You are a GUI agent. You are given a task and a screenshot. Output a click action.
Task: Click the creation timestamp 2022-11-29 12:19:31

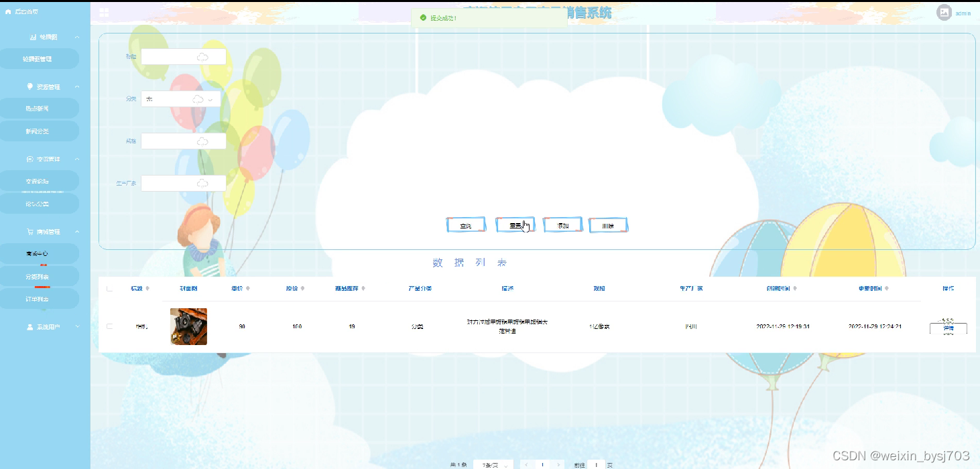(x=783, y=326)
